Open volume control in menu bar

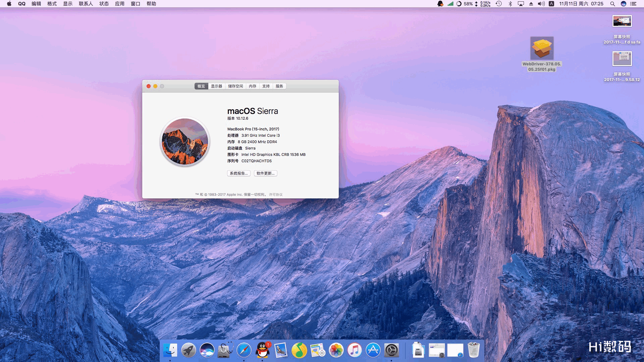click(541, 4)
